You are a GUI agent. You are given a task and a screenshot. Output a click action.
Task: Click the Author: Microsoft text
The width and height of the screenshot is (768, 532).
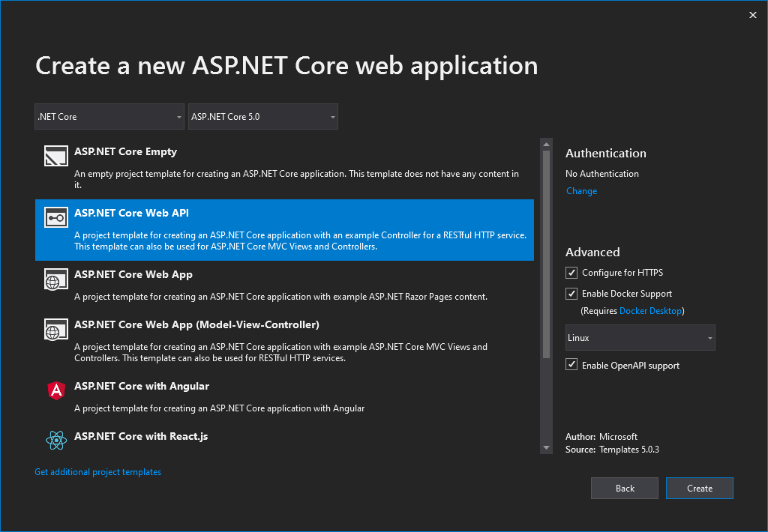tap(601, 437)
